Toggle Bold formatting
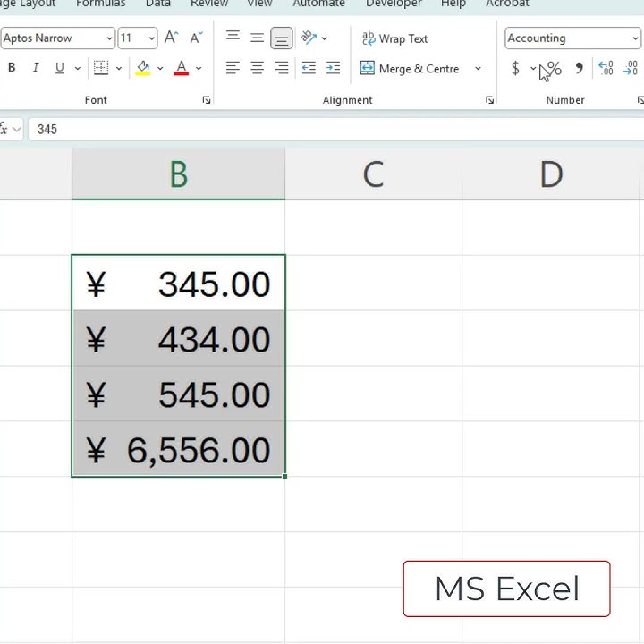644x644 pixels. (x=12, y=68)
